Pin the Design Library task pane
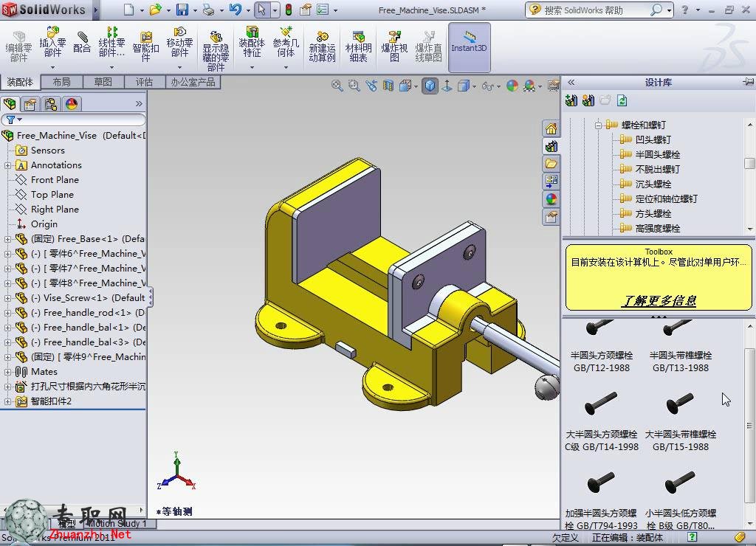 749,82
